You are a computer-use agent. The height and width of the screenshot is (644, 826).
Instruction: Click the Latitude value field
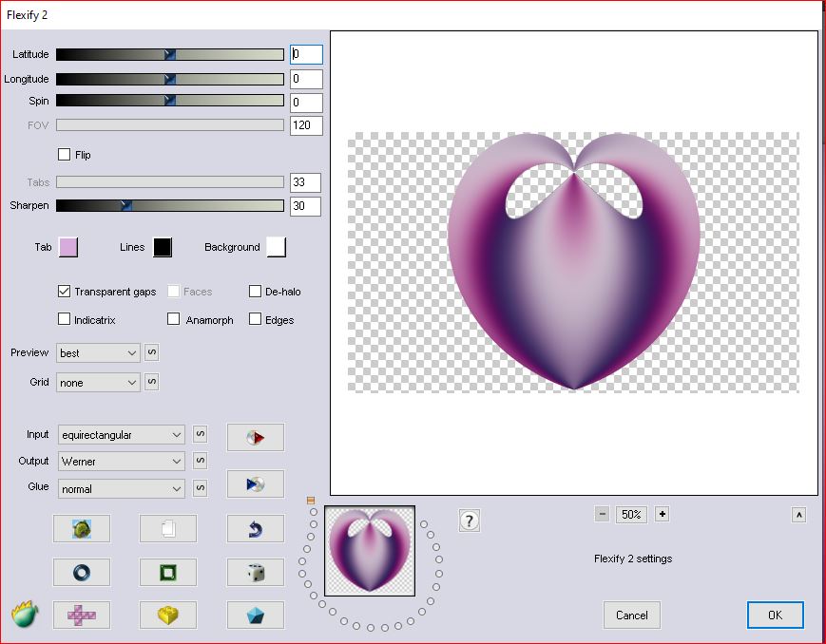(x=306, y=54)
